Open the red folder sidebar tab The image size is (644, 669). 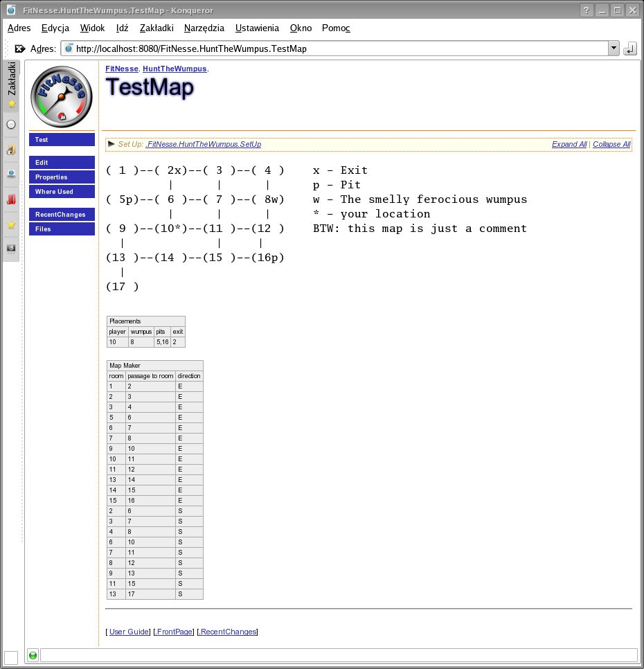[11, 199]
